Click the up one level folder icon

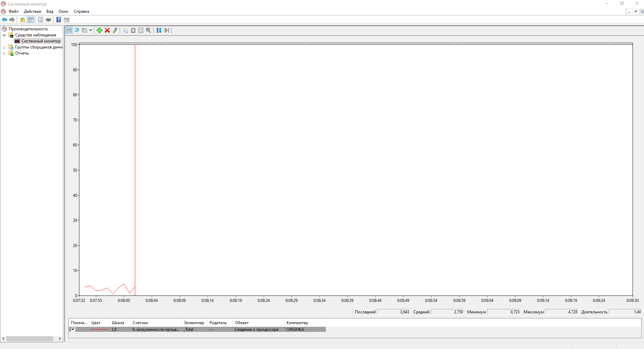23,20
